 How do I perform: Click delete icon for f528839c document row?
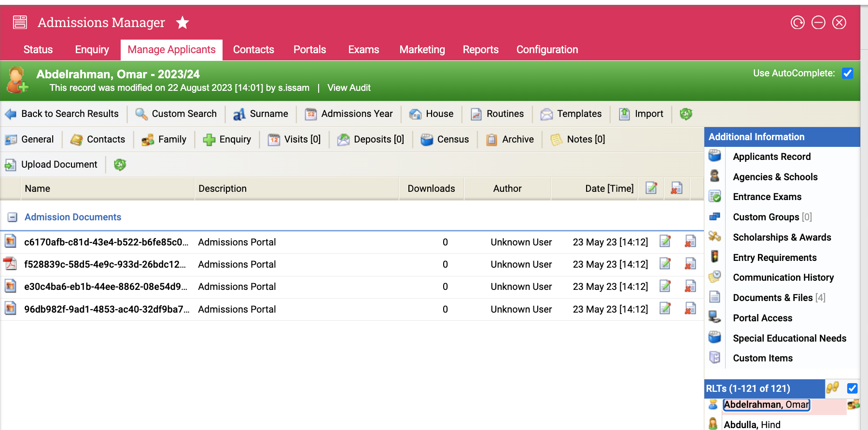(690, 264)
